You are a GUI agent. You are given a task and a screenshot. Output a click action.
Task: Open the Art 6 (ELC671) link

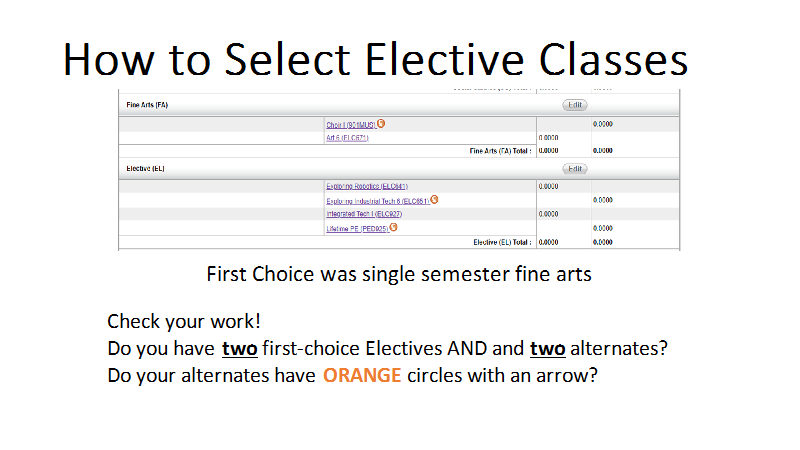[347, 138]
